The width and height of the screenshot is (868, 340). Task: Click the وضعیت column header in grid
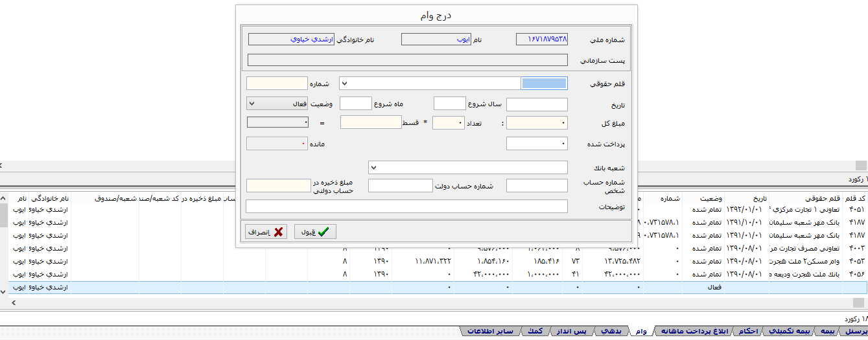pyautogui.click(x=703, y=198)
